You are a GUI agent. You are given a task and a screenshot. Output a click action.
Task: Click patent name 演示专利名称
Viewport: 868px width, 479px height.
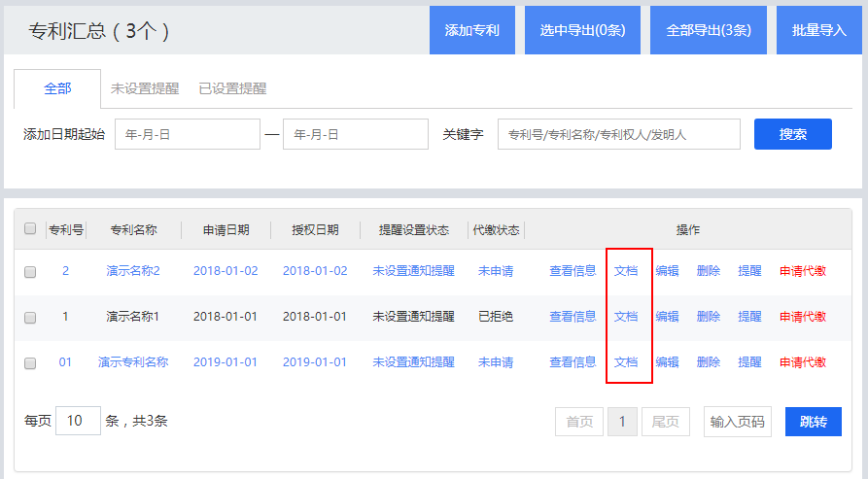tap(133, 361)
